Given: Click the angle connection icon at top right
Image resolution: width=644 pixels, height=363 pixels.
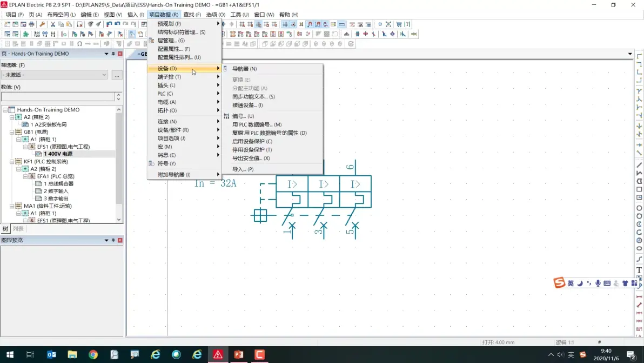Looking at the screenshot, I should coord(639,56).
